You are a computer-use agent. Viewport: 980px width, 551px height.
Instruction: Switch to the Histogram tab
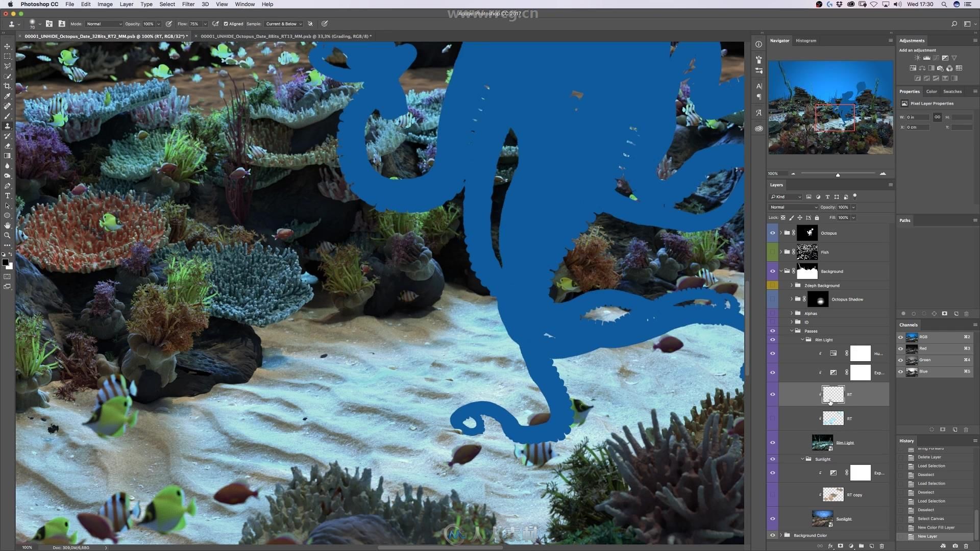coord(805,40)
